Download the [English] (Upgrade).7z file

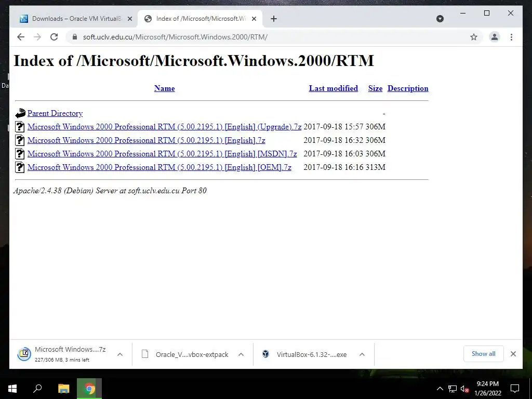[x=164, y=127]
